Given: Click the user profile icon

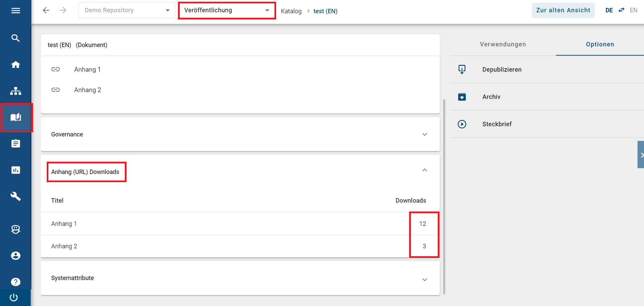Looking at the screenshot, I should click(16, 256).
